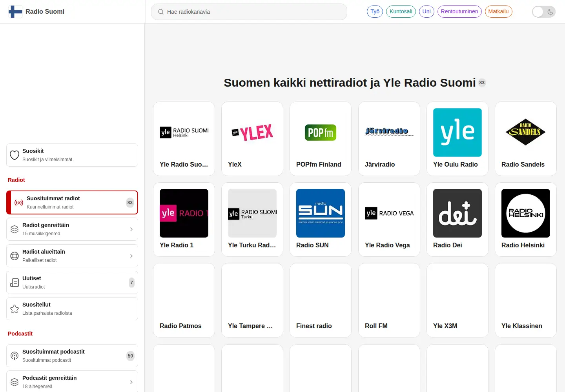Click the layers icon in Podcastit genreittäin

click(x=15, y=382)
